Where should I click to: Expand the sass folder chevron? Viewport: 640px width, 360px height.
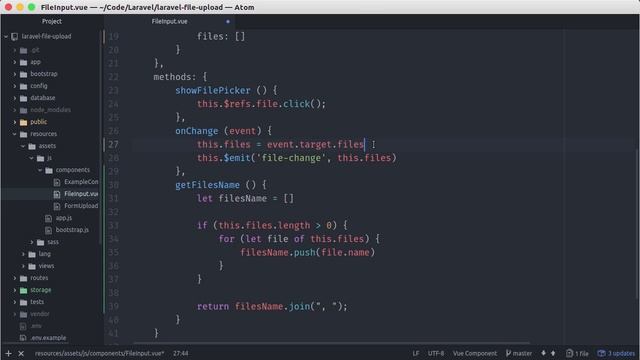click(32, 242)
